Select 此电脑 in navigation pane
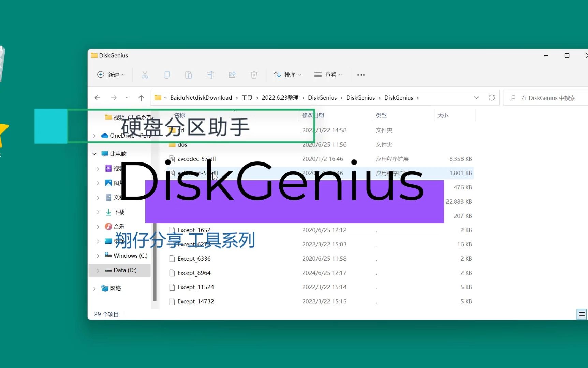The height and width of the screenshot is (368, 588). click(x=114, y=154)
